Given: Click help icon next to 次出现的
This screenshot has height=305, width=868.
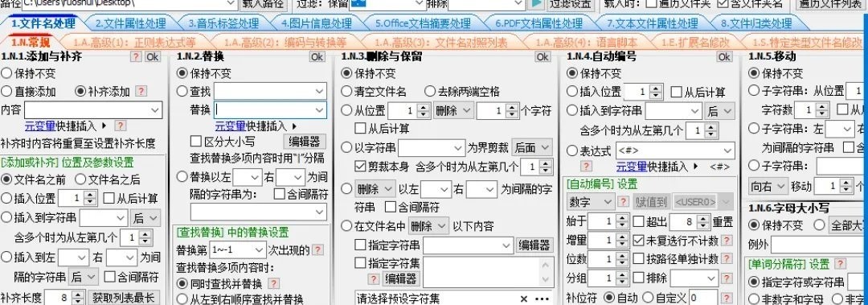Looking at the screenshot, I should [317, 250].
